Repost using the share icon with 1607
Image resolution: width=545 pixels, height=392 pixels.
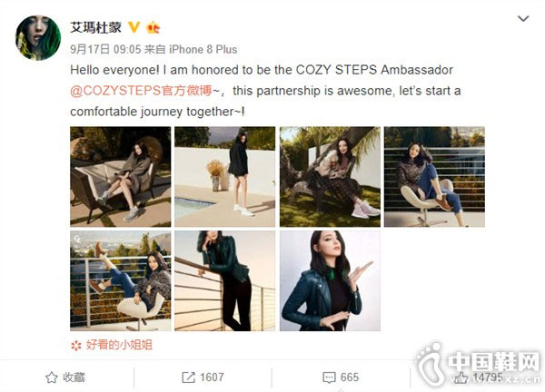tap(188, 377)
